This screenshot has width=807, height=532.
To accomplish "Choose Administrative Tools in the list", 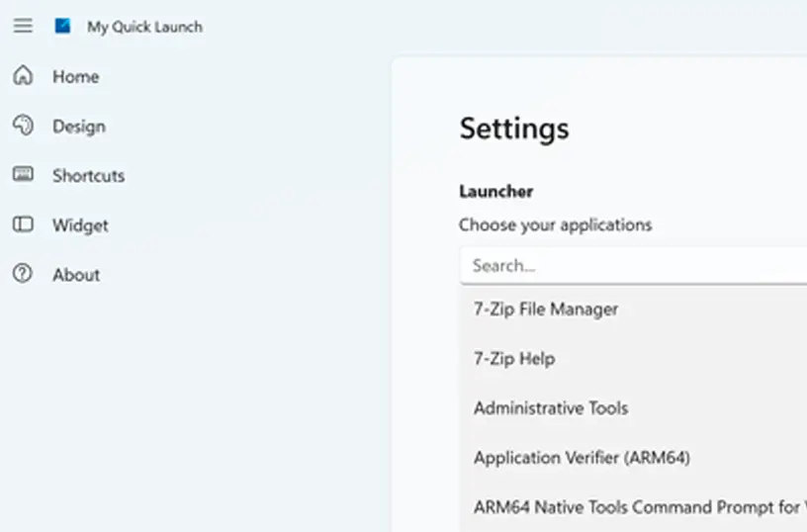I will point(634,408).
